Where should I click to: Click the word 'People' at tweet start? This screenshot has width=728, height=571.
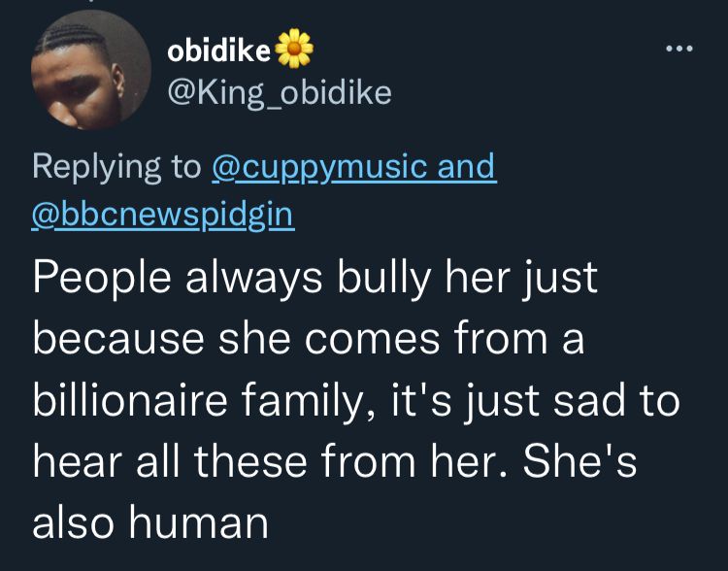tap(102, 279)
